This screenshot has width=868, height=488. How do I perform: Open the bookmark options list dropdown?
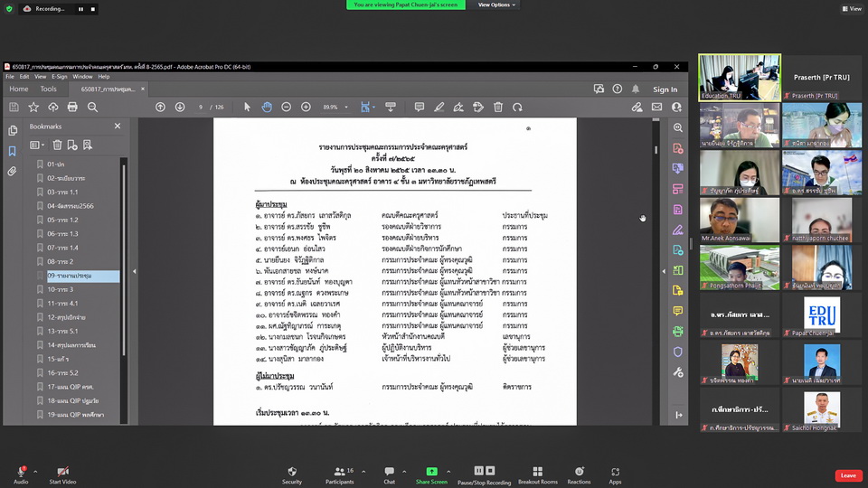[x=37, y=145]
